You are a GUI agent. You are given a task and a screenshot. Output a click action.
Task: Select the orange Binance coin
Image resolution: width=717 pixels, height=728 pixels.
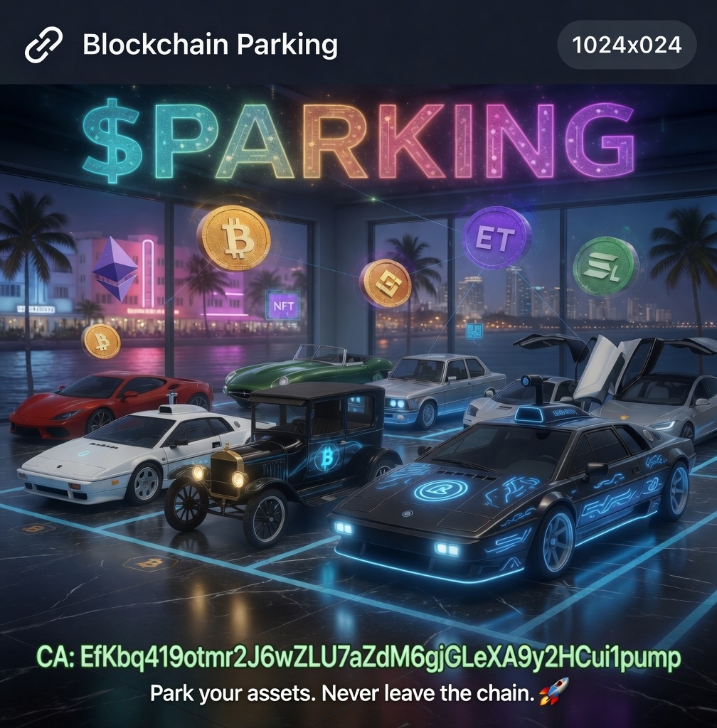coord(386,283)
